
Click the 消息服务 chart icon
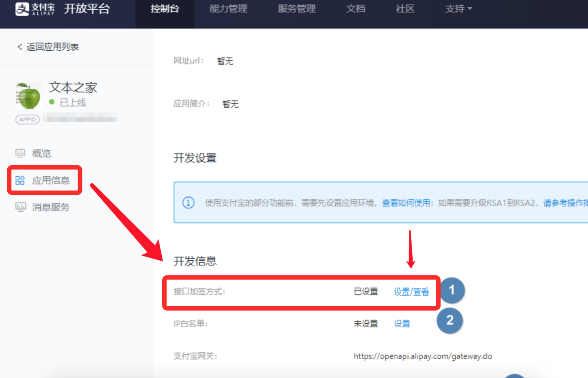point(21,207)
